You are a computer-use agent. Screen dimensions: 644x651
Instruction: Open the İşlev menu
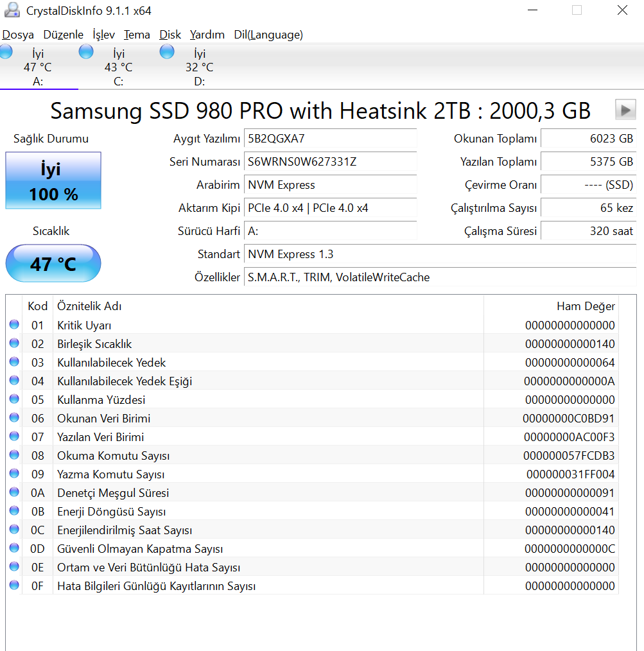click(103, 35)
